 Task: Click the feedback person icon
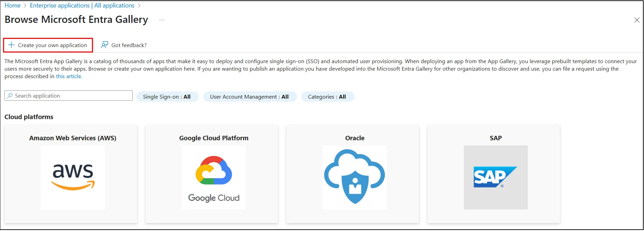[x=105, y=45]
